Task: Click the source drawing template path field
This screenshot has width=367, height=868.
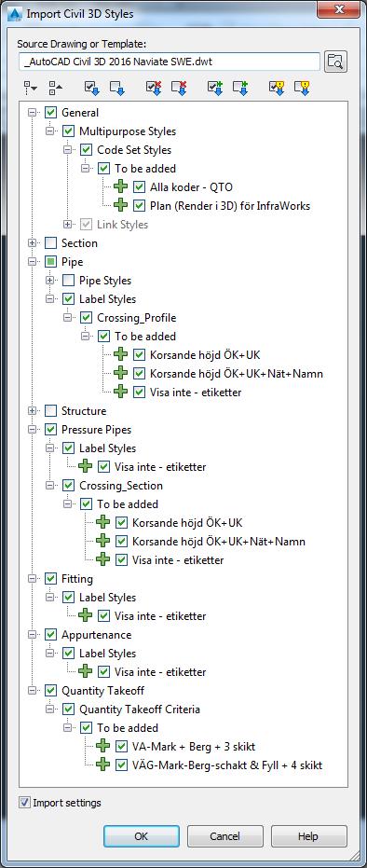Action: 170,62
